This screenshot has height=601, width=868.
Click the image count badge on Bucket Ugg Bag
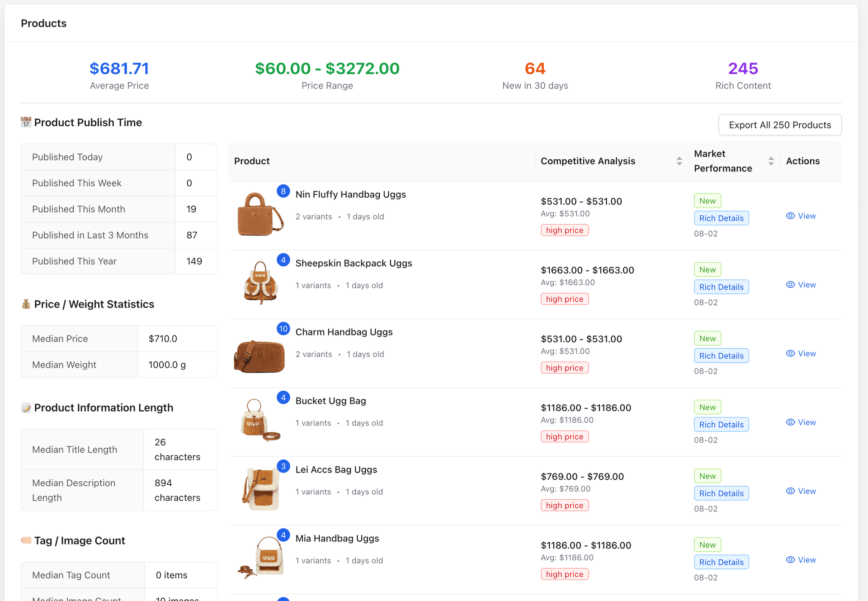pos(283,397)
